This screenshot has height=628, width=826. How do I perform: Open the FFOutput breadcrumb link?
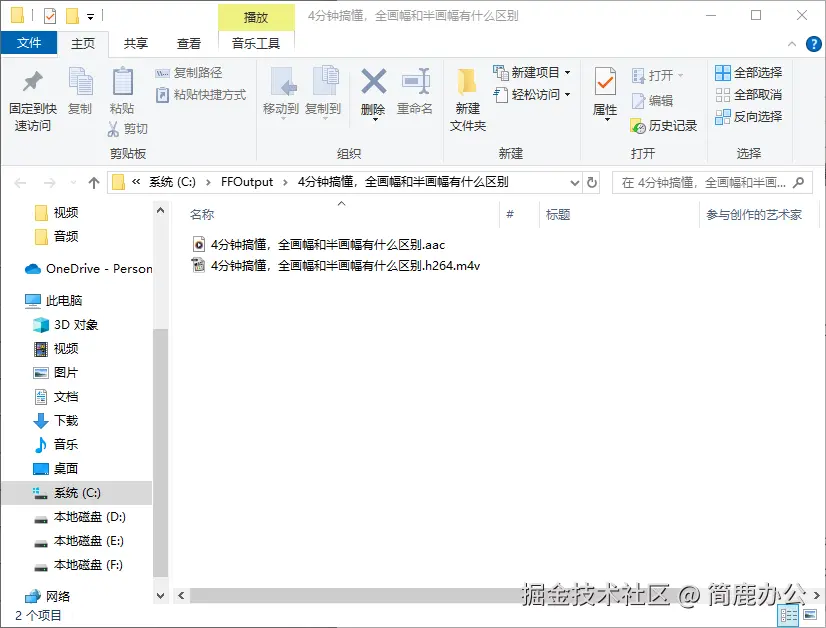point(246,183)
